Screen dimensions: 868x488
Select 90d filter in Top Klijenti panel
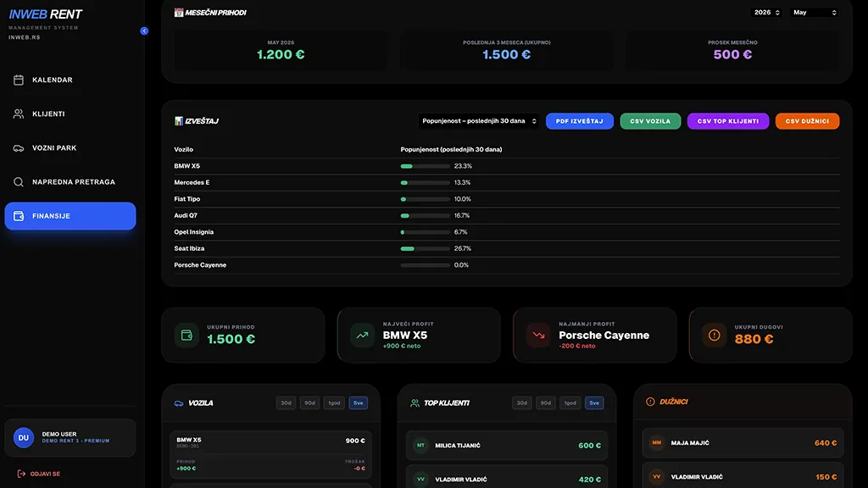[x=545, y=402]
